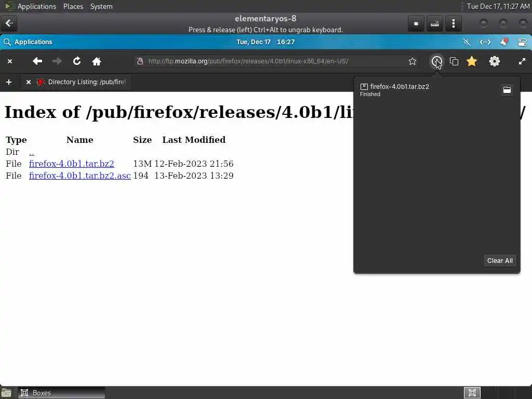Image resolution: width=532 pixels, height=399 pixels.
Task: Toggle fullscreen with the diagonal arrows icon
Action: tap(522, 61)
